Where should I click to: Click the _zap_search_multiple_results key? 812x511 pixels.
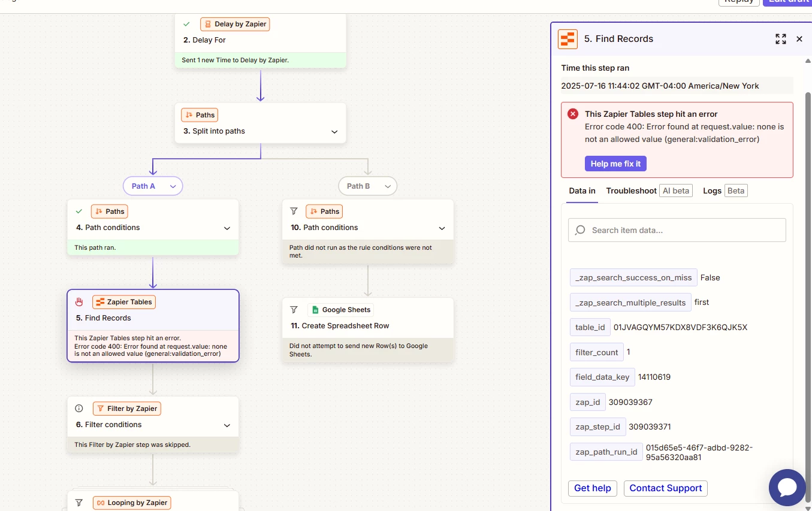pos(630,303)
